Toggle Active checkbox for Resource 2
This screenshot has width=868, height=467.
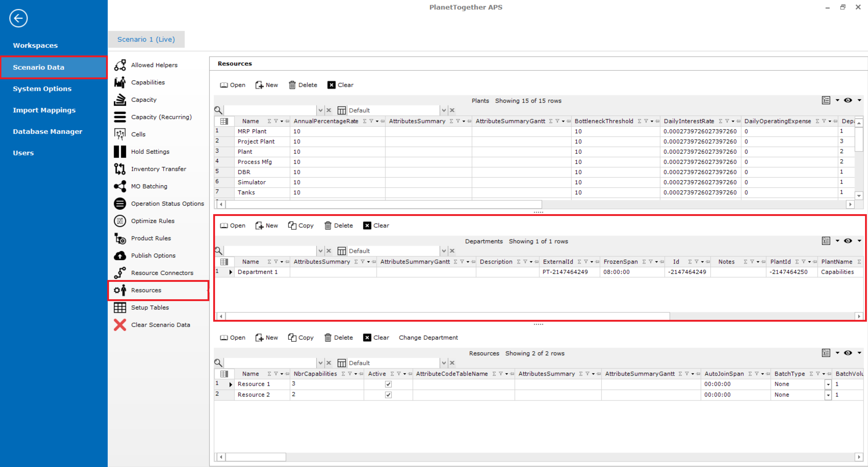(x=388, y=395)
